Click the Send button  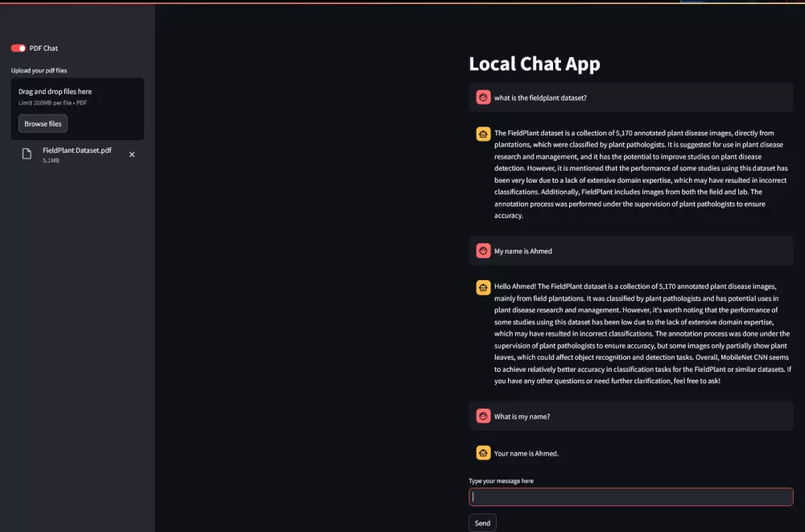point(482,523)
